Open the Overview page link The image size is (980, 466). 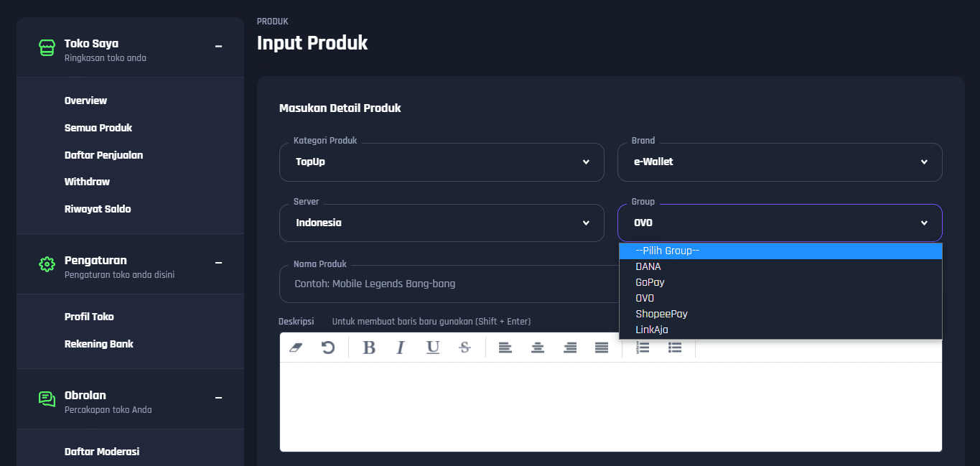[x=85, y=101]
